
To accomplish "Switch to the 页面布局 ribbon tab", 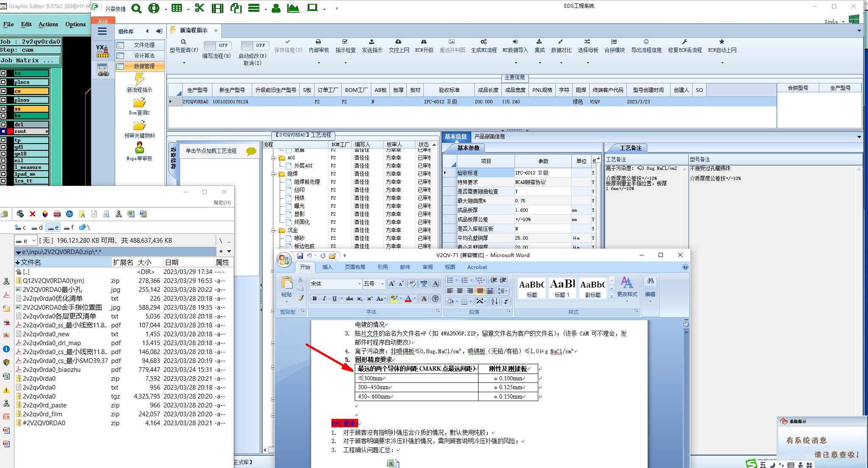I will [x=355, y=267].
